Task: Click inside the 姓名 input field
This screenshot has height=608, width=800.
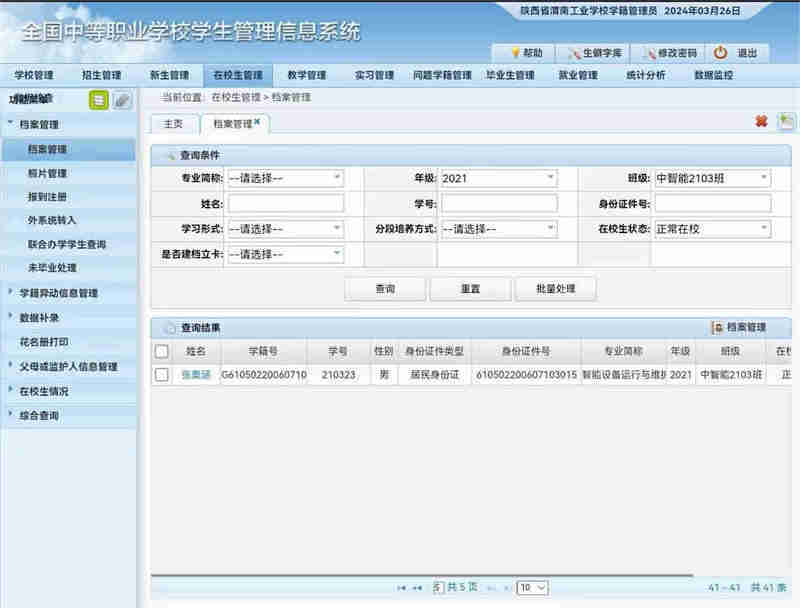Action: (285, 203)
